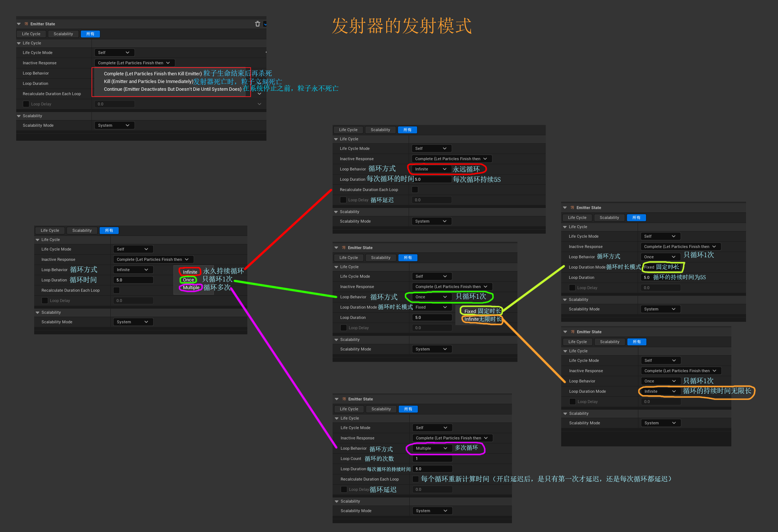Screen dimensions: 778x532
Task: Pick the yellow-circled Fixed 固定时长 list option
Action: (470, 311)
